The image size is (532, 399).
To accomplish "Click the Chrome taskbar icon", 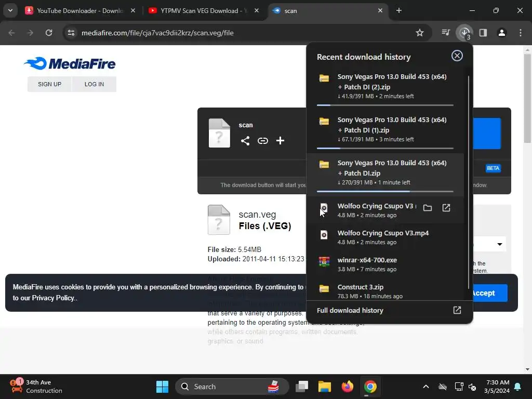I will [x=370, y=387].
